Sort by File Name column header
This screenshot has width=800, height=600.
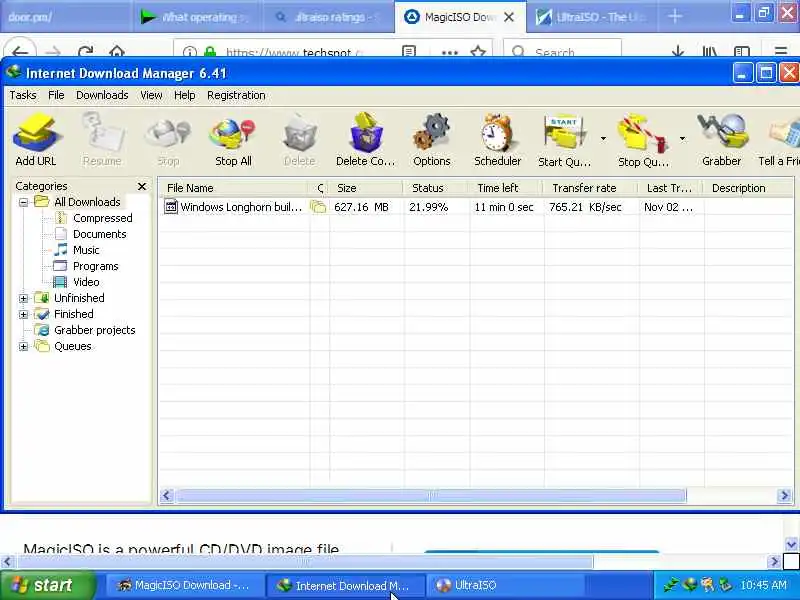coord(234,188)
